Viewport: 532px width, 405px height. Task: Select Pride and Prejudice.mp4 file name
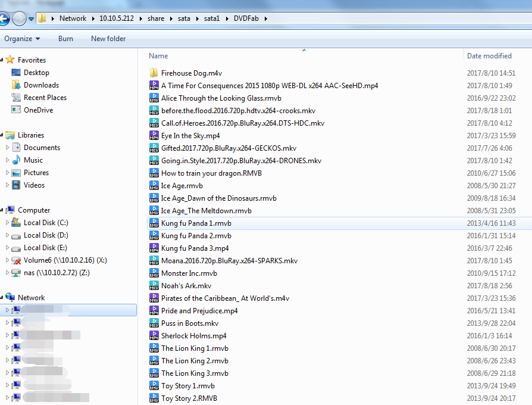point(199,311)
